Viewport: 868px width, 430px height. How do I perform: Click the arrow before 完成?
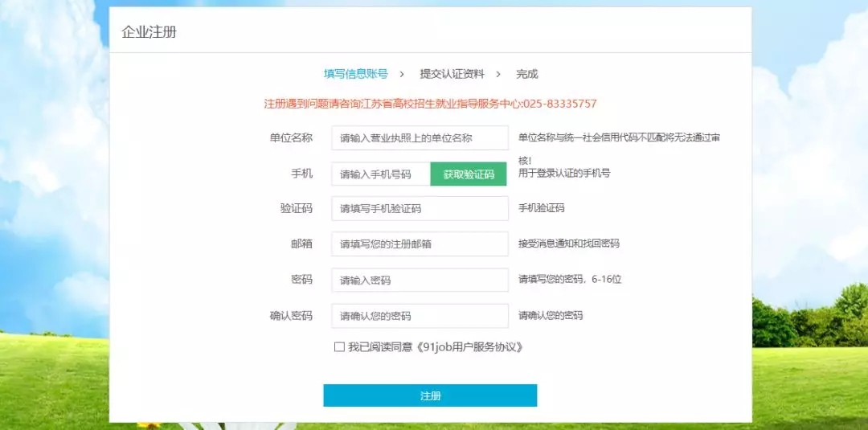pyautogui.click(x=498, y=74)
